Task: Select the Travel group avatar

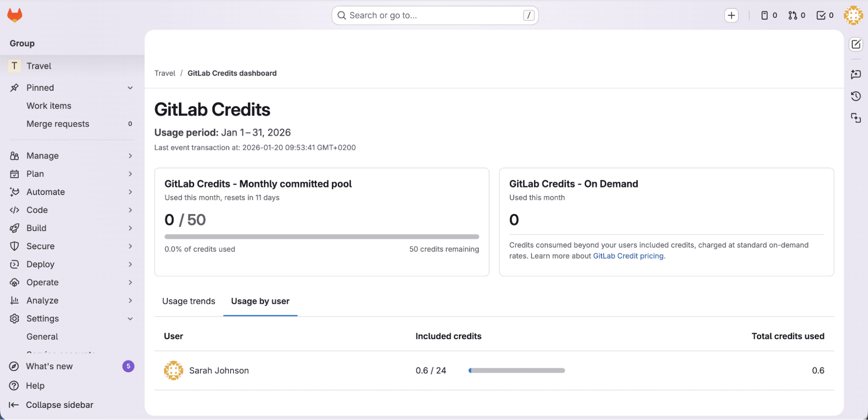Action: 14,66
